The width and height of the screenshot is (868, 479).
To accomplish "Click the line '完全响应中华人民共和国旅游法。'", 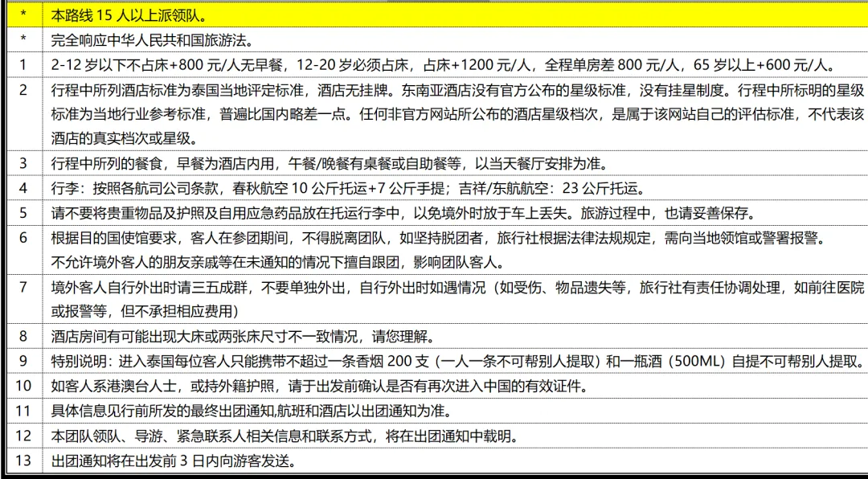I will point(152,40).
